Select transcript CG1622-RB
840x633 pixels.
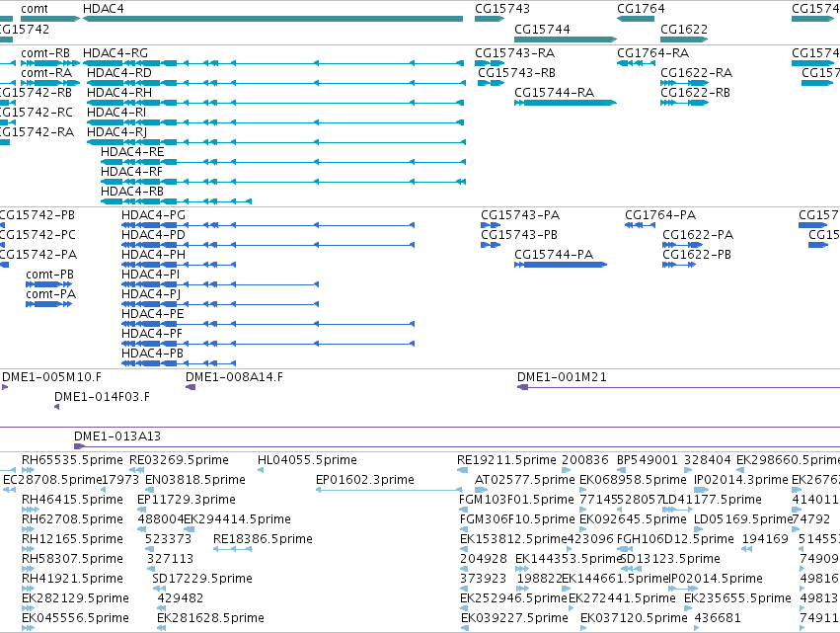coord(685,103)
